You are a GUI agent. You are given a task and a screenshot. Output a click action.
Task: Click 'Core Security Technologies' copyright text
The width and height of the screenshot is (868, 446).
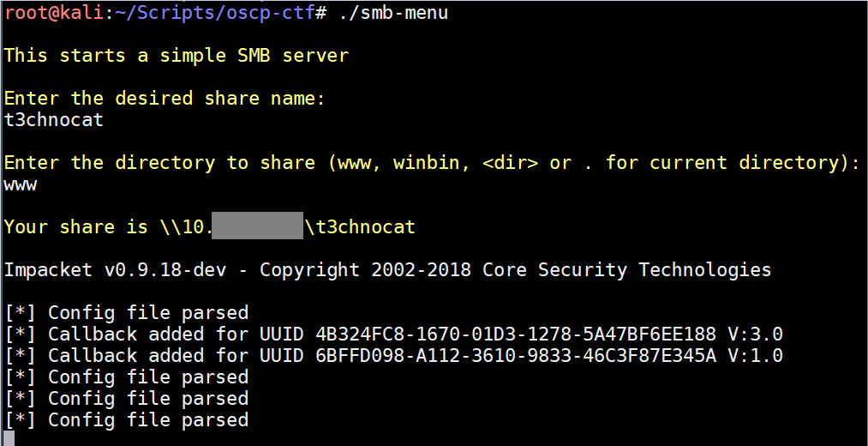[626, 270]
